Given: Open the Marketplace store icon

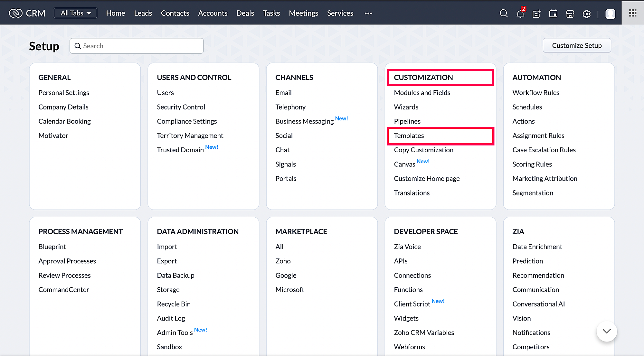Looking at the screenshot, I should coord(570,14).
